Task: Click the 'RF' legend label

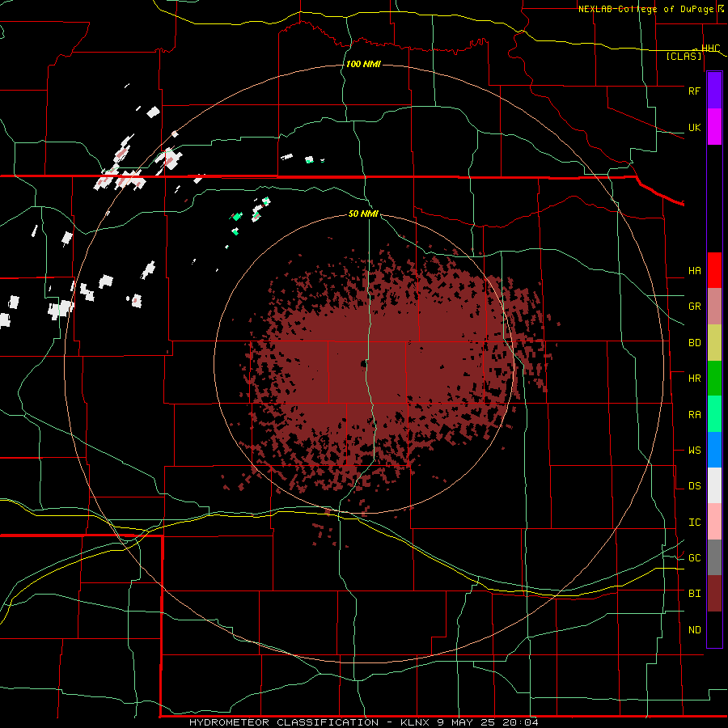Action: 694,91
